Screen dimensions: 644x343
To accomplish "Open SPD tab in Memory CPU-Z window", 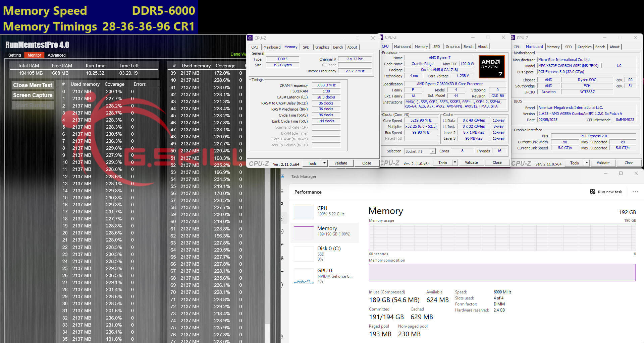I will (x=306, y=47).
